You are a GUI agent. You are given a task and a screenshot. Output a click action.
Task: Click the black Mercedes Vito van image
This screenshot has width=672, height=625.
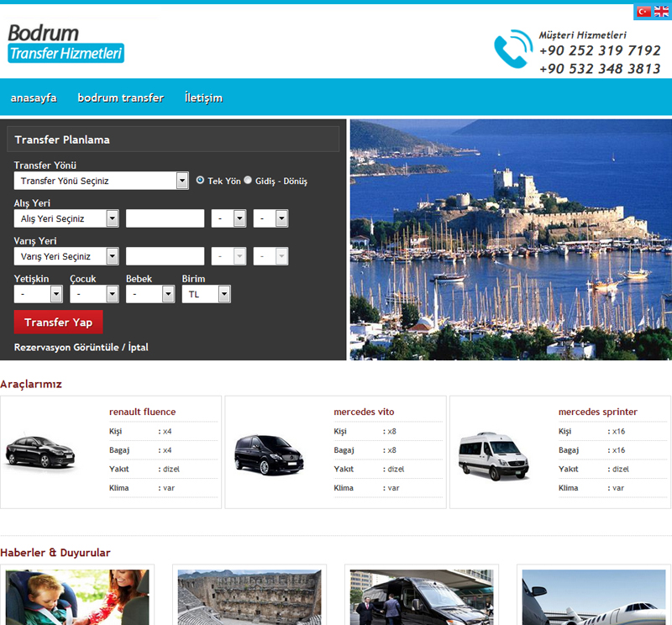pos(269,454)
